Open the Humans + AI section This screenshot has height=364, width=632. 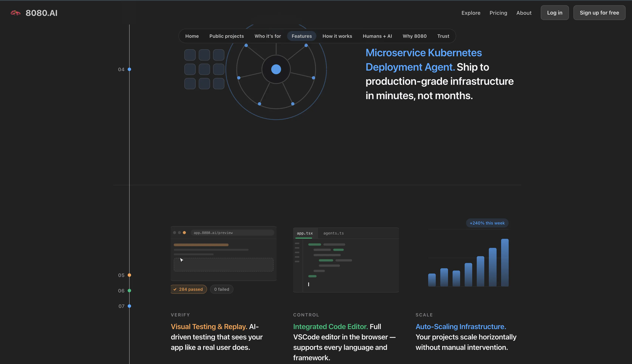click(377, 36)
